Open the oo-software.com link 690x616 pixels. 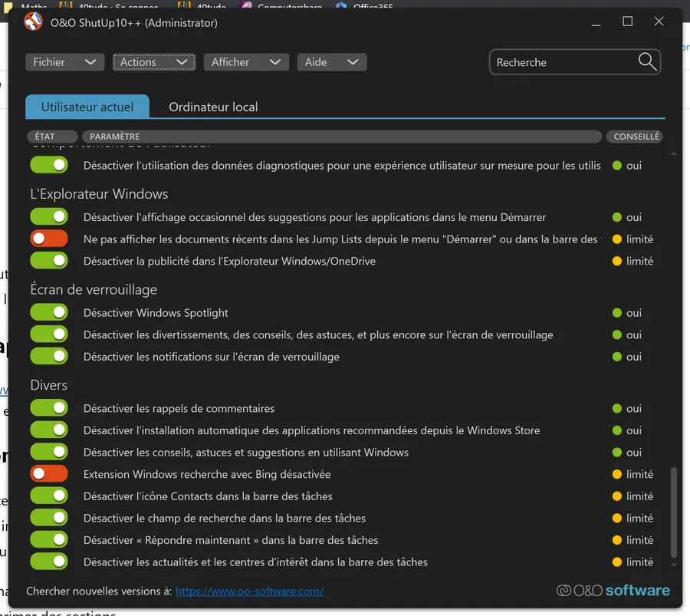point(249,591)
